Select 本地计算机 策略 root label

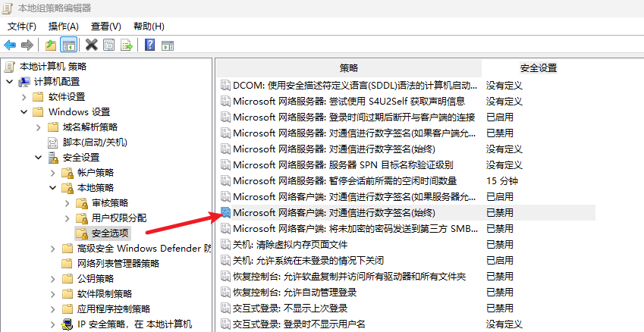pyautogui.click(x=53, y=67)
